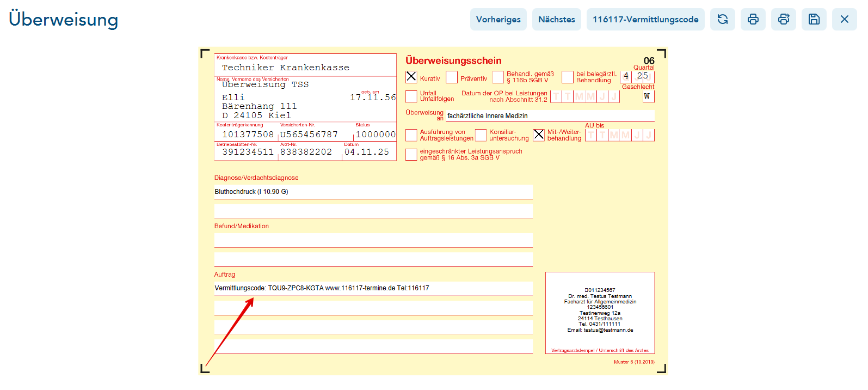The image size is (868, 390).
Task: Close the Überweisung view with the X icon
Action: 844,20
